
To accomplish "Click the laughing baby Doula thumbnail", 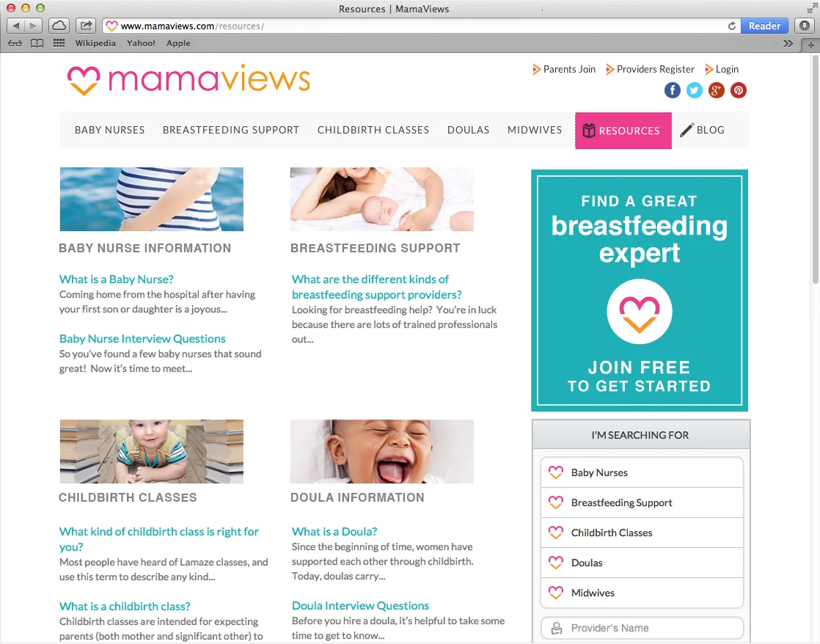I will point(381,451).
